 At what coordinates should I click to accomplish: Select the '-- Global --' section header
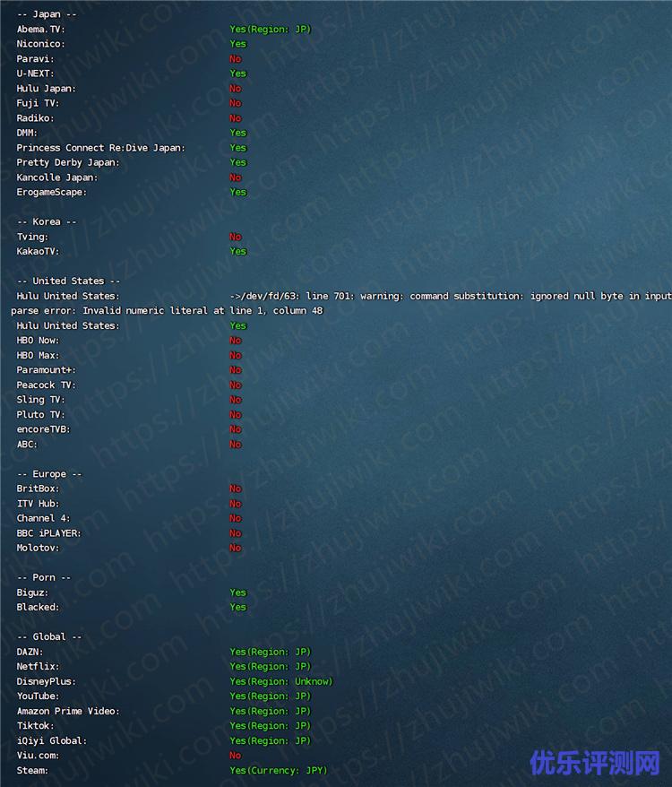(49, 636)
